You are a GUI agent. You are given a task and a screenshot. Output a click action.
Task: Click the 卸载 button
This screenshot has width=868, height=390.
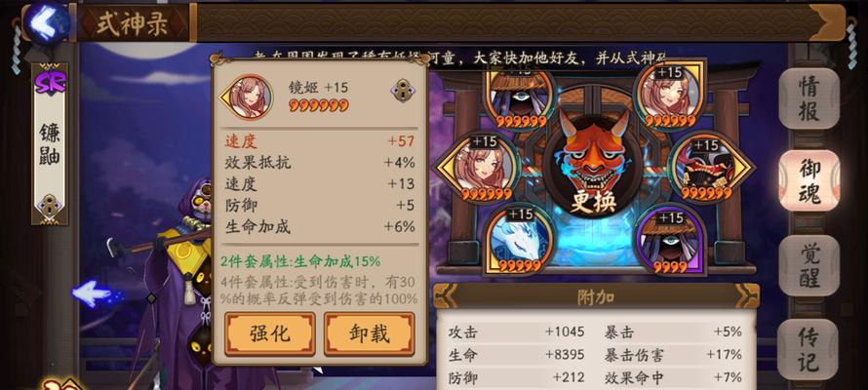tap(370, 333)
